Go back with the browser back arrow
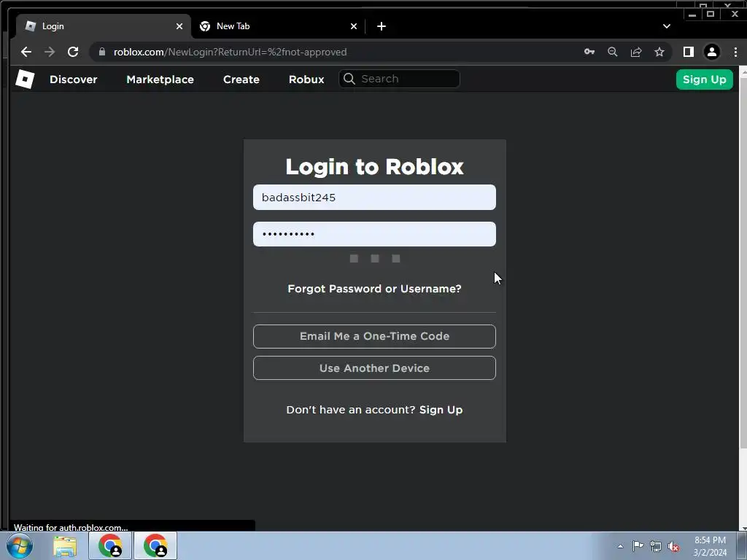 point(26,52)
